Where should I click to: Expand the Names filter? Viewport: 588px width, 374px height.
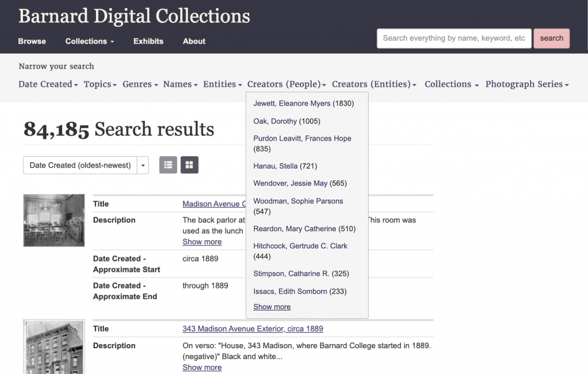coord(180,84)
